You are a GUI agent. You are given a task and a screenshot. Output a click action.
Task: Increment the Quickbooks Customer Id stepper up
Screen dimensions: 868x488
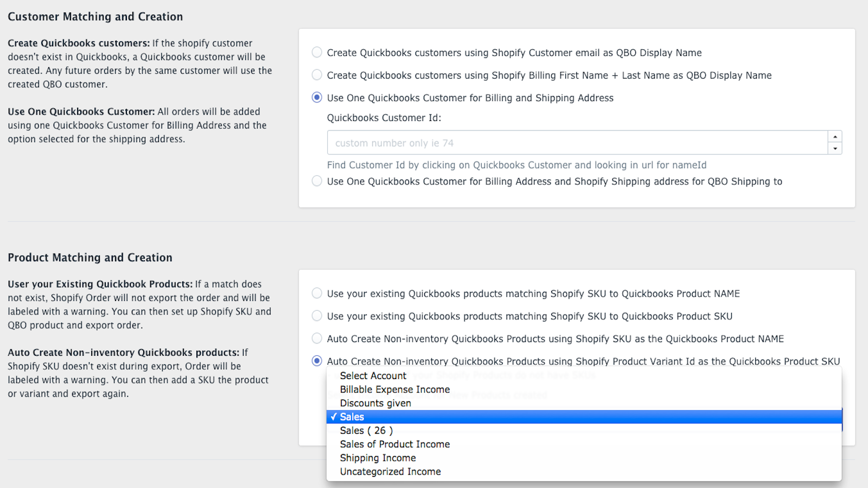835,137
